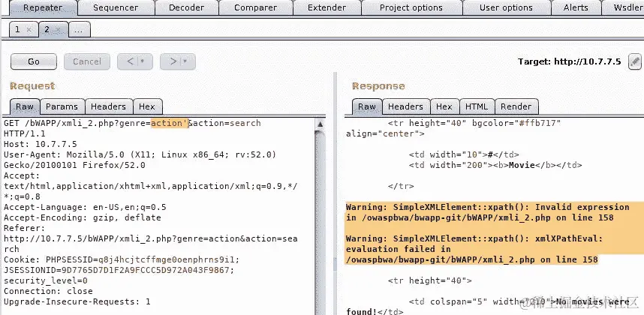Image resolution: width=644 pixels, height=315 pixels.
Task: Click the highlighted action' parameter value
Action: click(x=169, y=123)
